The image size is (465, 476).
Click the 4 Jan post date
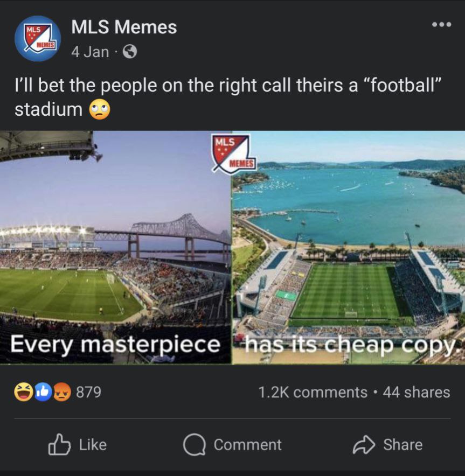click(90, 52)
